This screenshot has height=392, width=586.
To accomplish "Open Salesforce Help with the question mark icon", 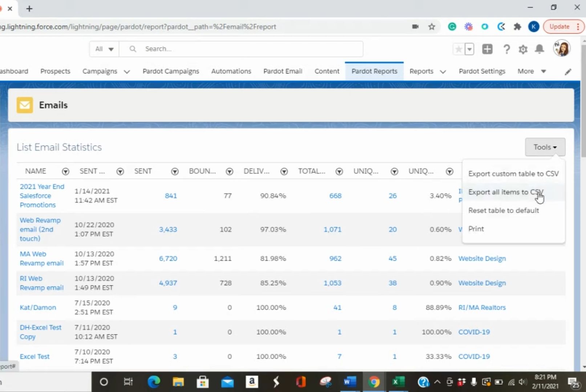I will click(506, 49).
